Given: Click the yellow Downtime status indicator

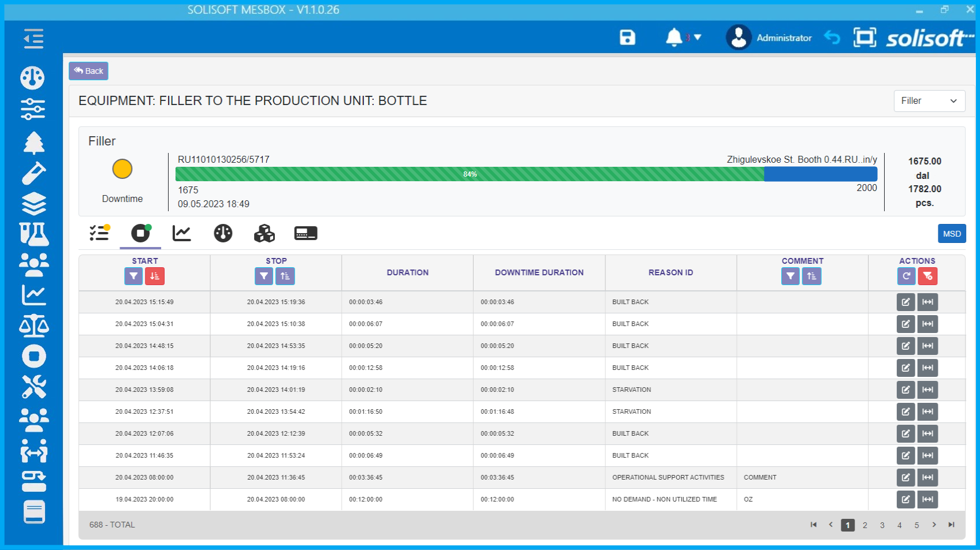Looking at the screenshot, I should tap(122, 169).
